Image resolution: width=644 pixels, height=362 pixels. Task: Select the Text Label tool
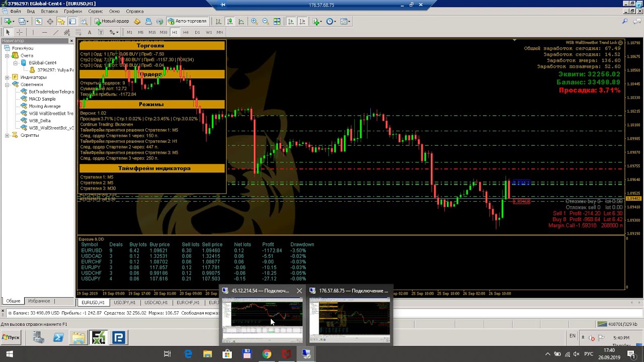101,32
